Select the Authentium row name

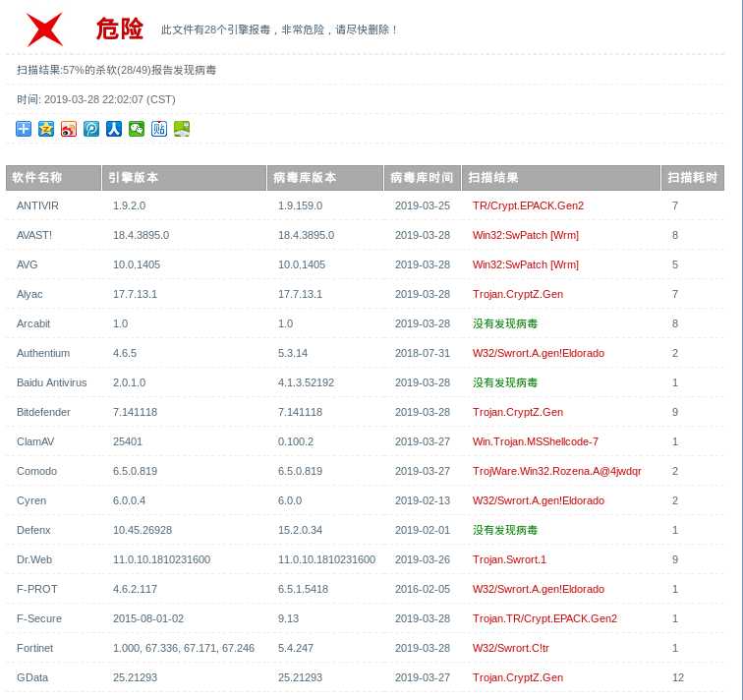click(43, 353)
